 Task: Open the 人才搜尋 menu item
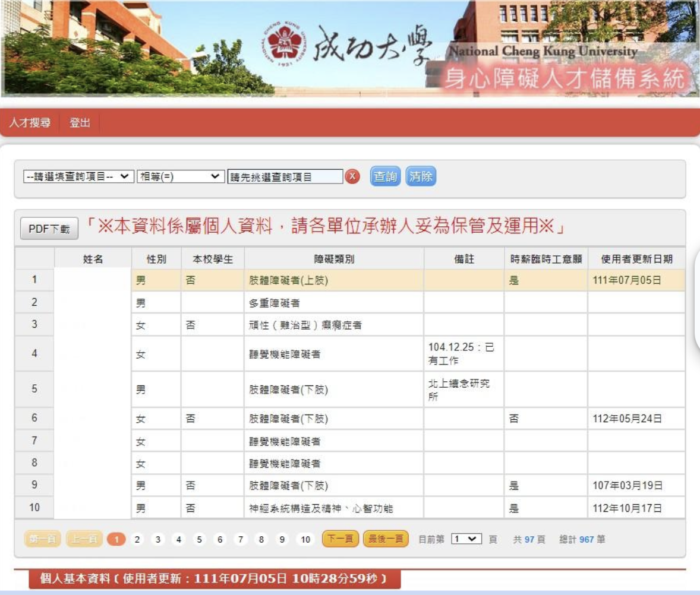pyautogui.click(x=30, y=123)
